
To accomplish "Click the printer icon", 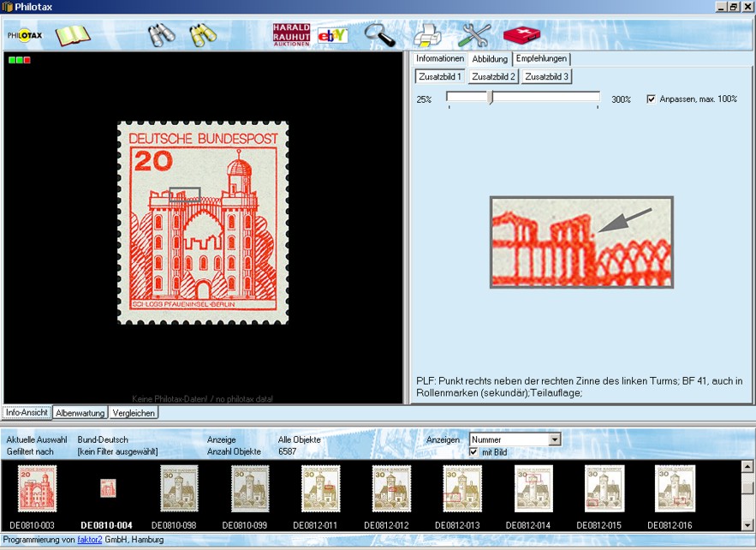I will coord(427,35).
